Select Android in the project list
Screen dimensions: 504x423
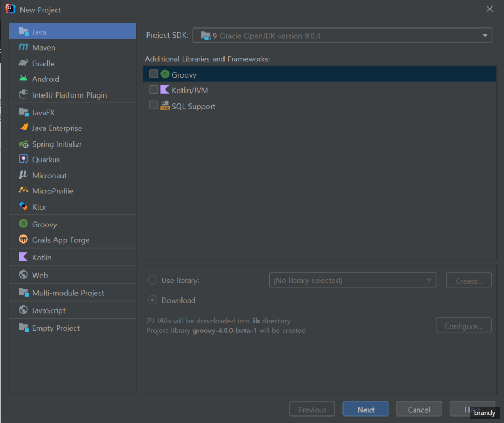[x=72, y=79]
